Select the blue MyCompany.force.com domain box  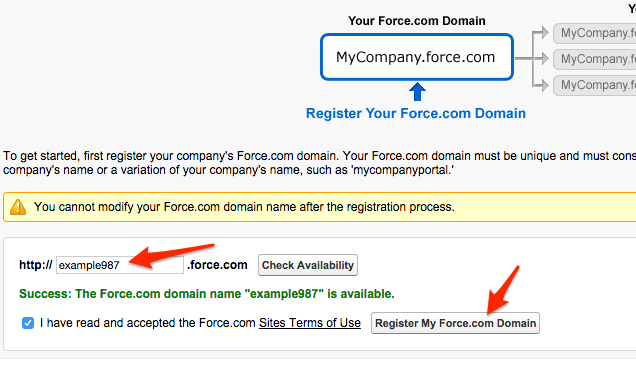coord(417,57)
